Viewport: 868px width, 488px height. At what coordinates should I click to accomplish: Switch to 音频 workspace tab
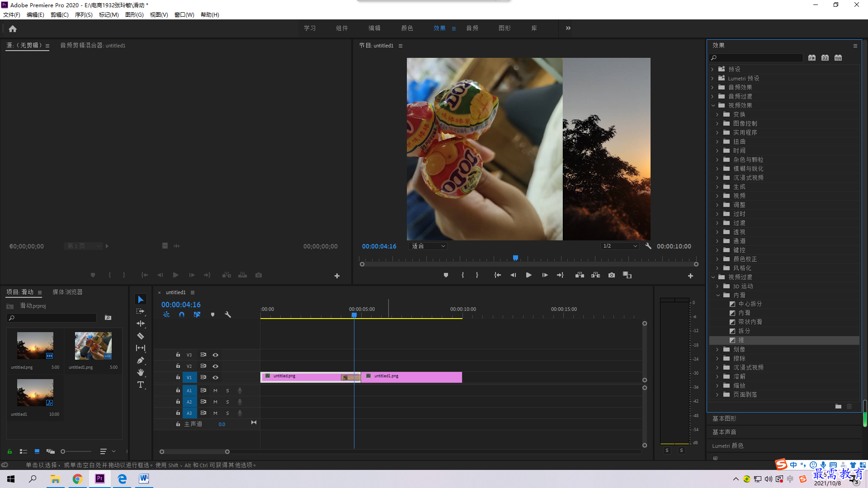coord(472,28)
